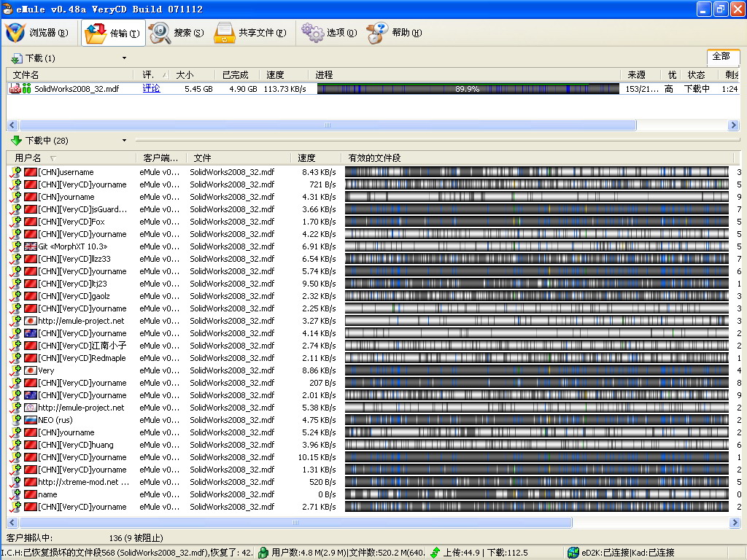
Task: Click left arrow of lower horizontal scrollbar
Action: click(12, 522)
